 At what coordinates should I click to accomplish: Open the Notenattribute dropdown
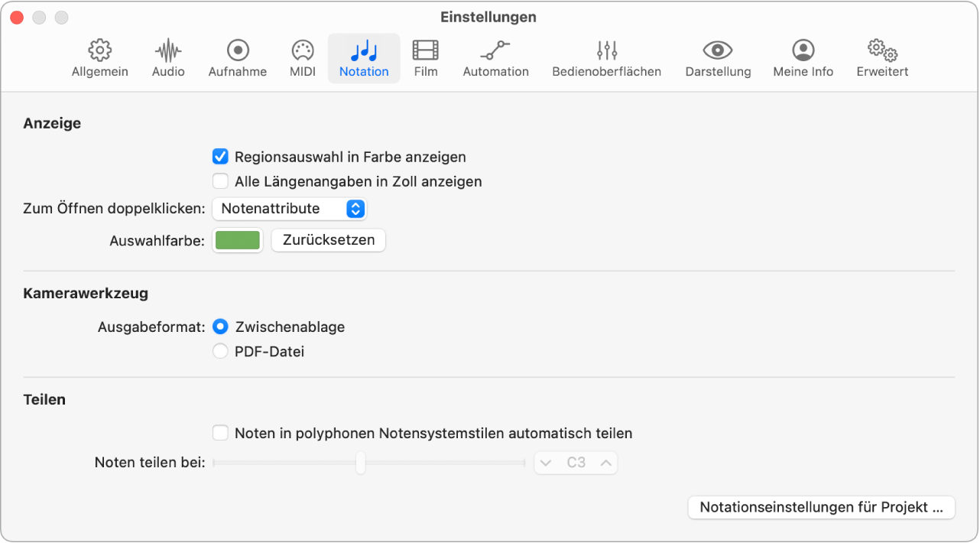(289, 208)
